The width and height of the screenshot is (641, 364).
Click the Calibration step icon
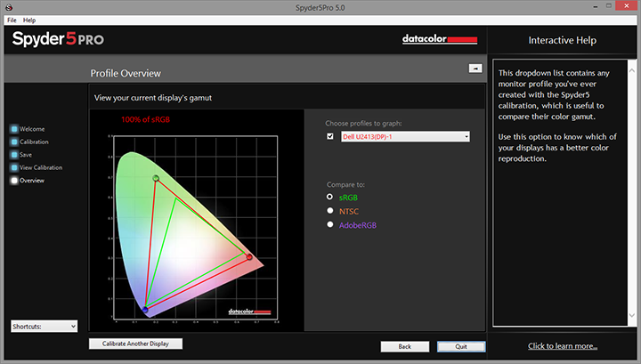click(x=14, y=142)
